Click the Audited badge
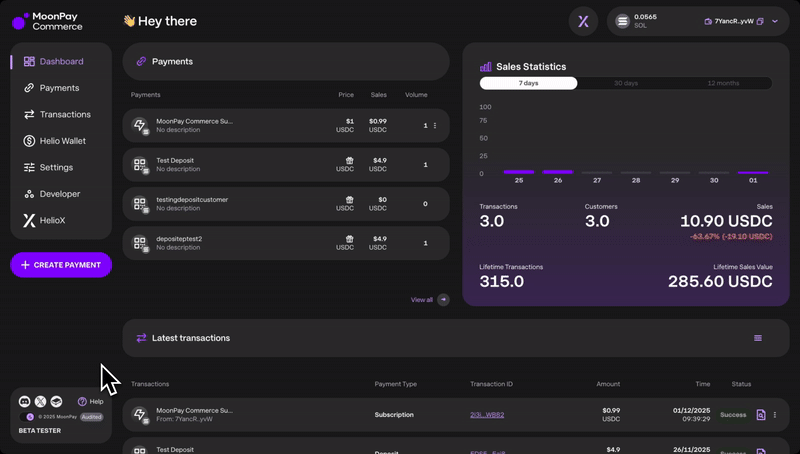 pos(92,417)
